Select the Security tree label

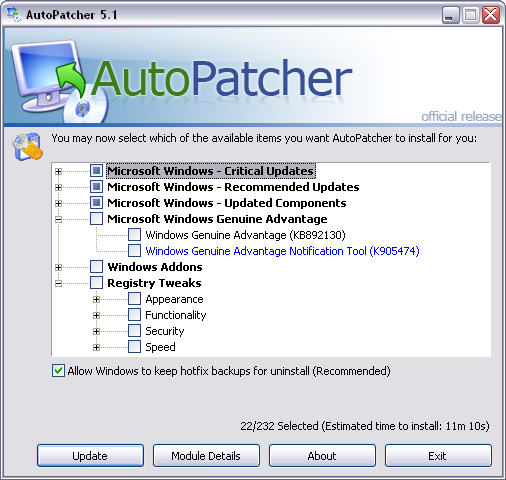click(165, 331)
